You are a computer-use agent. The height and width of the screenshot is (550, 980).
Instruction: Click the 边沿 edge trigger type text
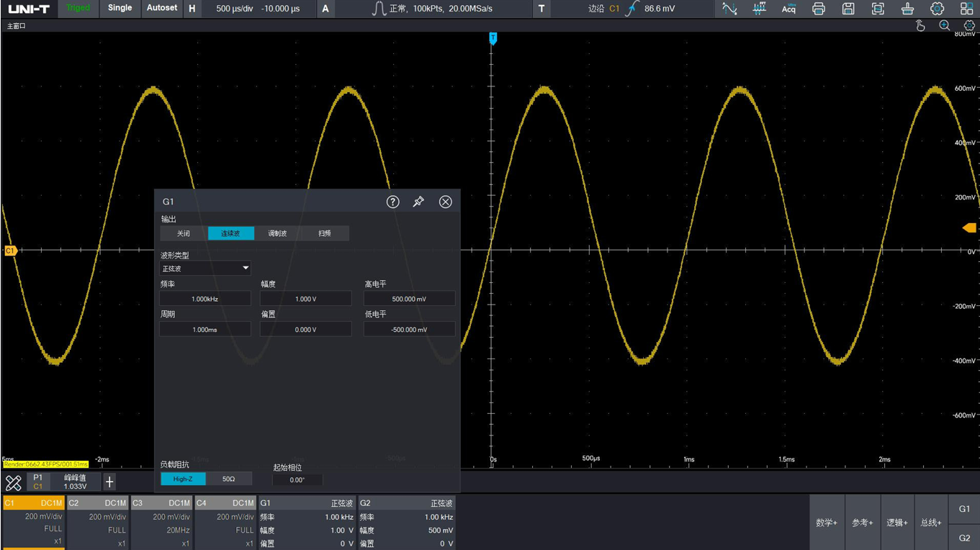pos(596,9)
